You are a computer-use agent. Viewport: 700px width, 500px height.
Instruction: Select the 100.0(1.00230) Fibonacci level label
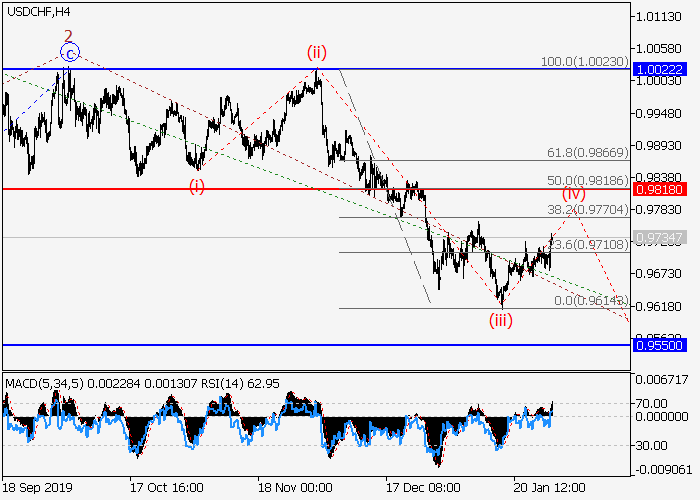(x=584, y=62)
